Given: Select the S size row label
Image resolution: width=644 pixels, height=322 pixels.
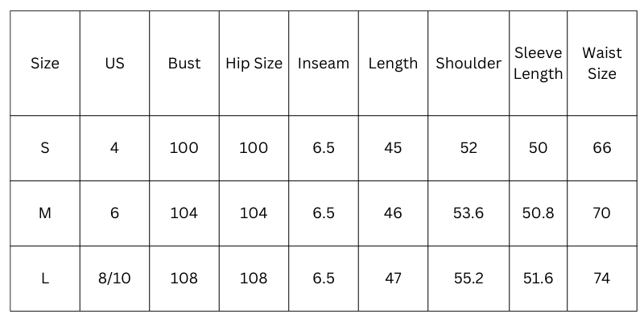Looking at the screenshot, I should click(x=45, y=148).
